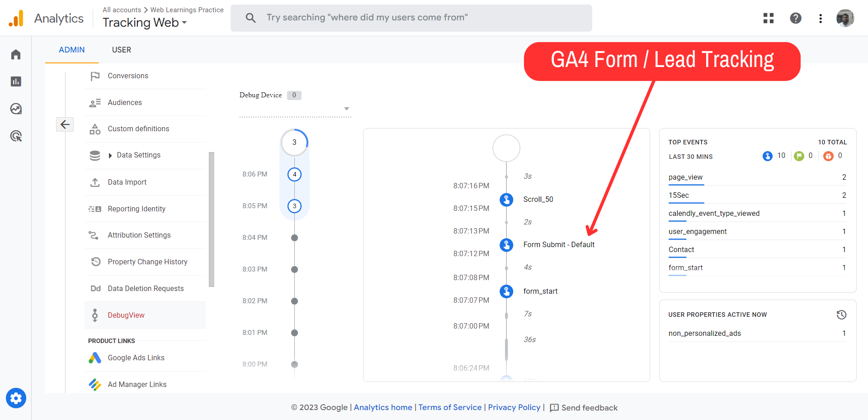Screen dimensions: 868x420
Task: Toggle the red error bug filter in Top Events
Action: (829, 156)
